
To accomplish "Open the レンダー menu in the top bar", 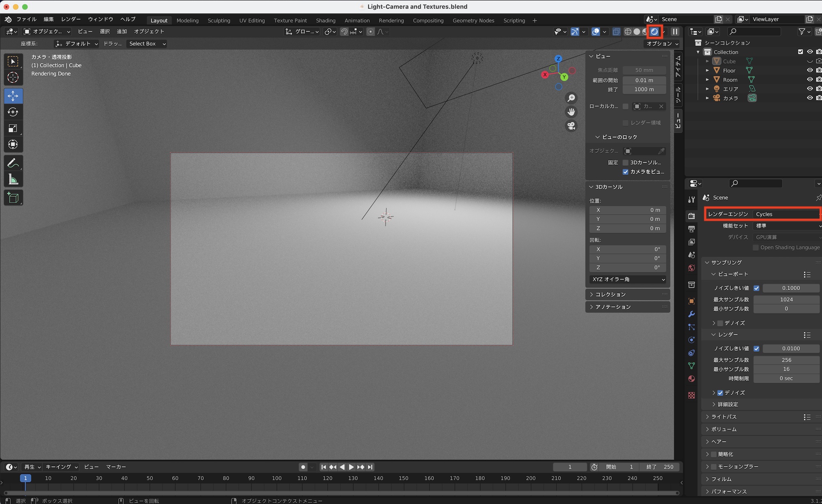I will [71, 19].
